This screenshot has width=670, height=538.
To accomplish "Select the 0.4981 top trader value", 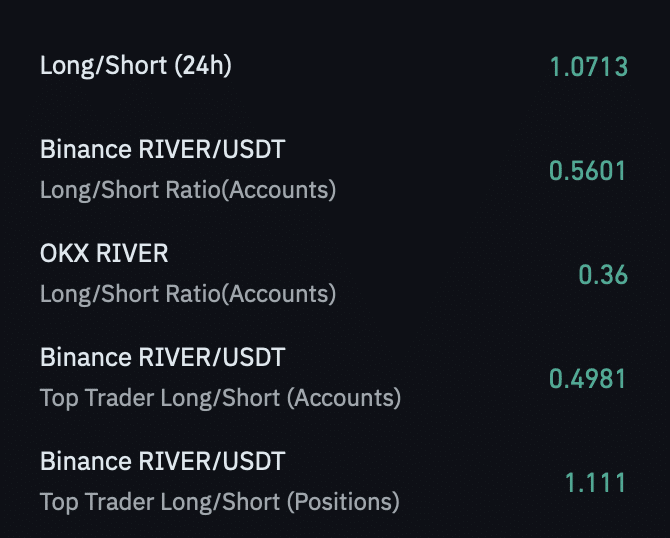I will 588,379.
